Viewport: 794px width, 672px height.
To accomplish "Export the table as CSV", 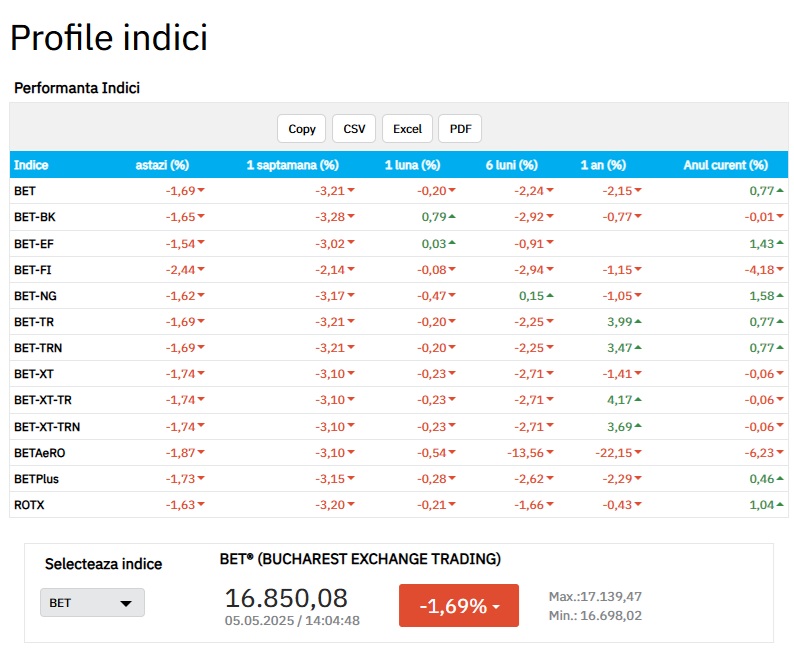I will pyautogui.click(x=354, y=129).
